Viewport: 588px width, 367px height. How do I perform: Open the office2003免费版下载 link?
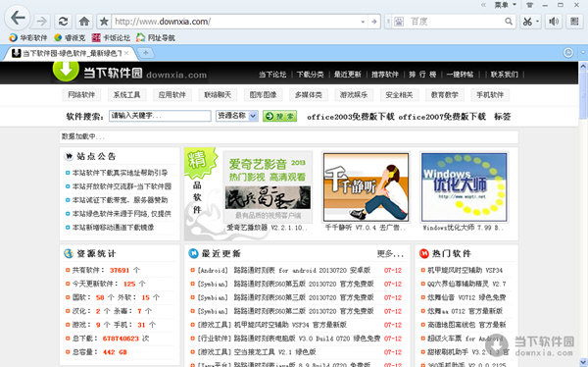pyautogui.click(x=351, y=117)
